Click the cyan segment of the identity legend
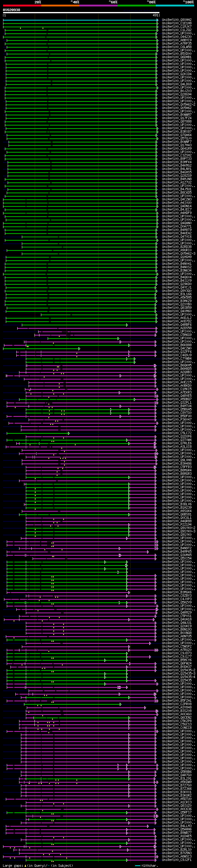The width and height of the screenshot is (197, 868). pyautogui.click(x=175, y=6)
